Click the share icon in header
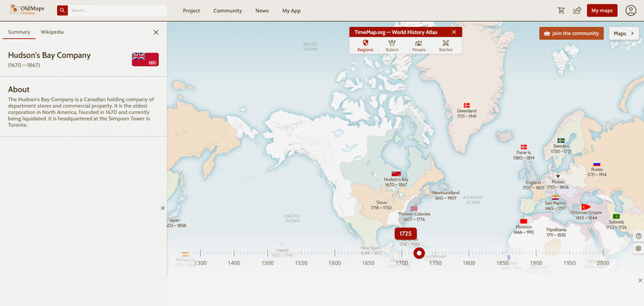Image resolution: width=644 pixels, height=306 pixels. point(577,10)
